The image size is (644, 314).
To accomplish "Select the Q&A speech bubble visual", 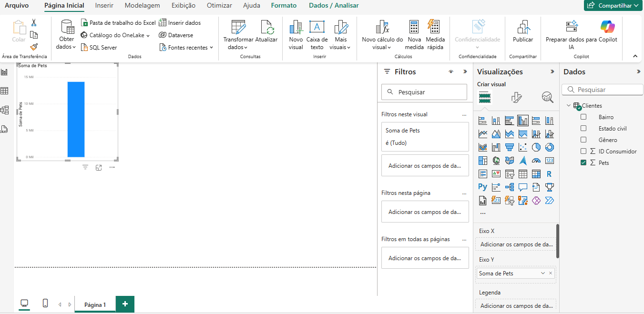I will coord(523,187).
